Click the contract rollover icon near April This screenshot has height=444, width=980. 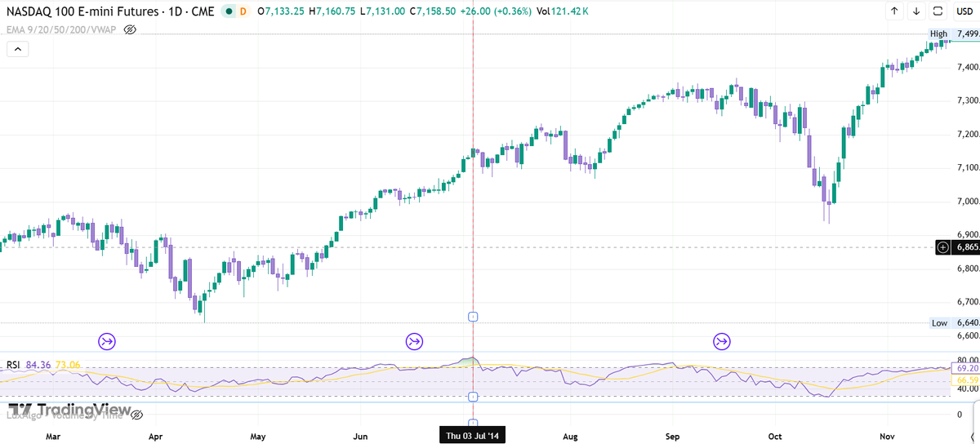(106, 340)
